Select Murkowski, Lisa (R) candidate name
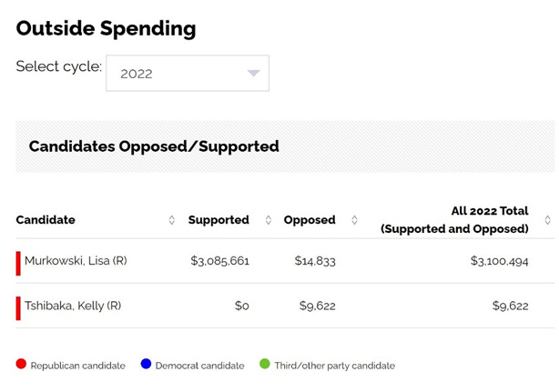Image resolution: width=559 pixels, height=392 pixels. [76, 261]
